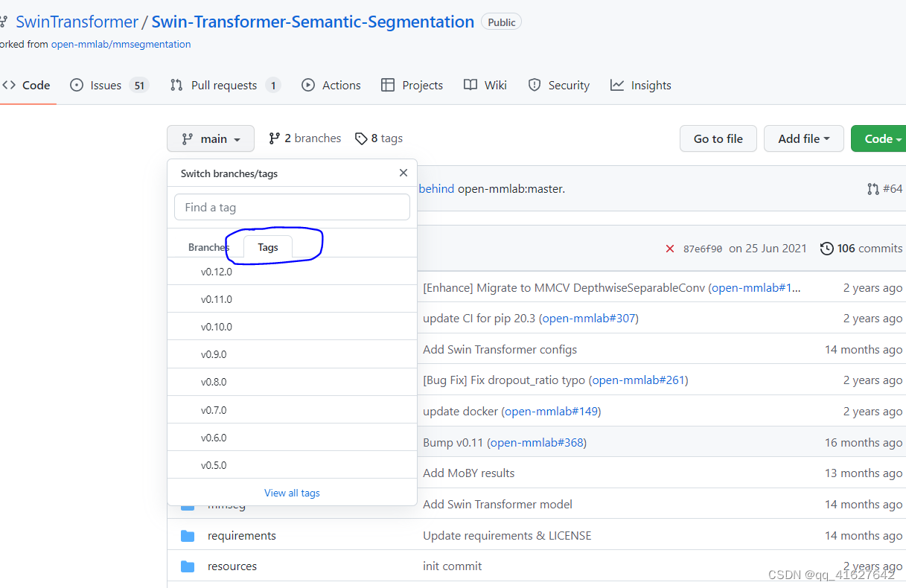Click the Go to file button
The height and width of the screenshot is (588, 906).
click(x=717, y=138)
